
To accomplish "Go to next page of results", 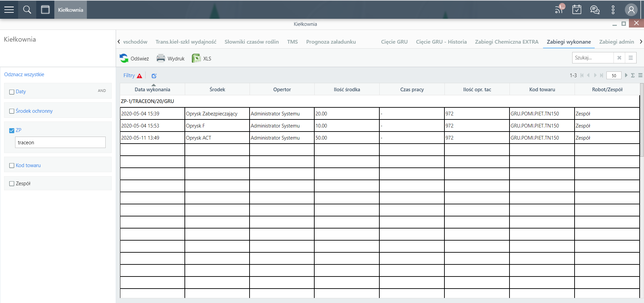I will (595, 75).
